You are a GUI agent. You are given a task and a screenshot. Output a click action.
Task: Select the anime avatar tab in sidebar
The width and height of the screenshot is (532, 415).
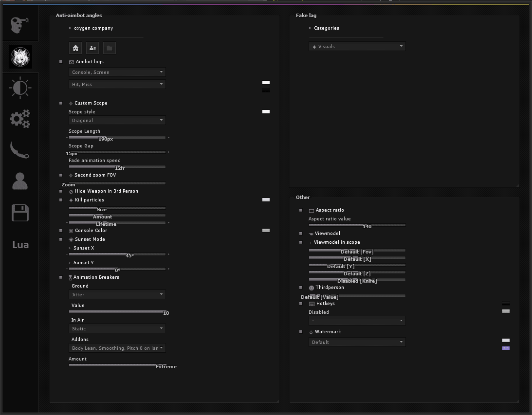20,57
